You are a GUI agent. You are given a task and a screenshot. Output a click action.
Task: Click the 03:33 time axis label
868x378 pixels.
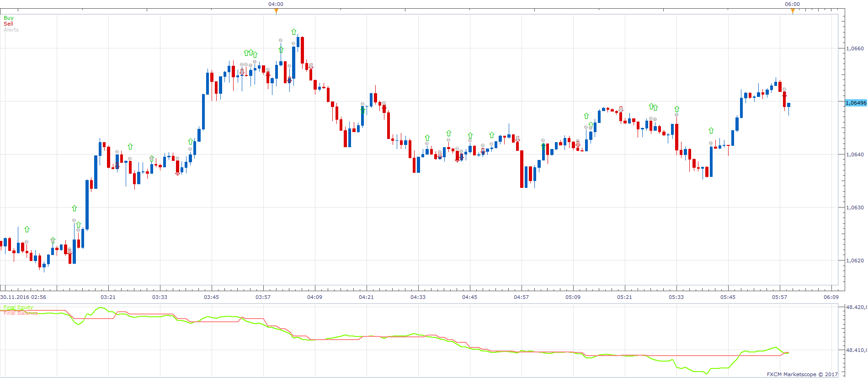[160, 297]
